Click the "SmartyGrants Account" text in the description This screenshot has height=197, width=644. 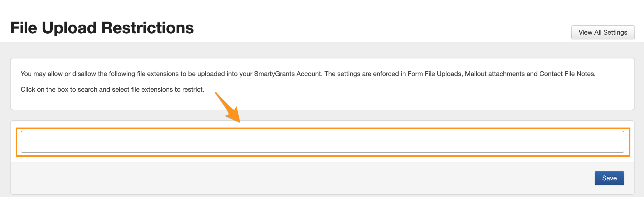tap(288, 74)
